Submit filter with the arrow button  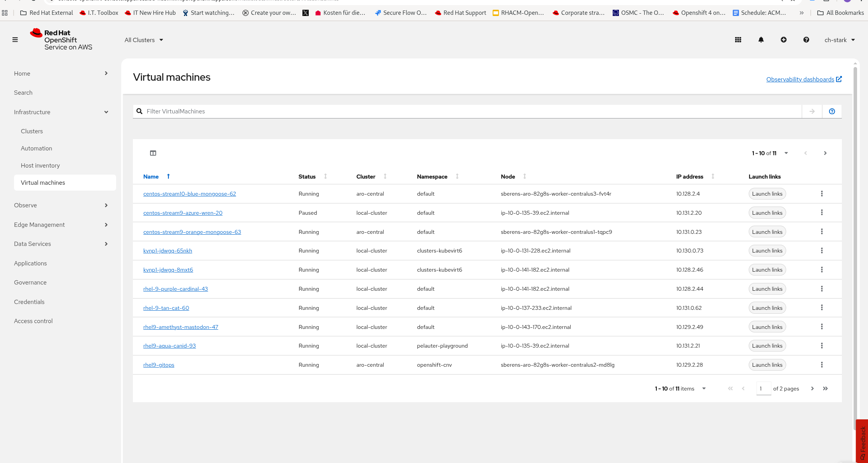pos(812,111)
